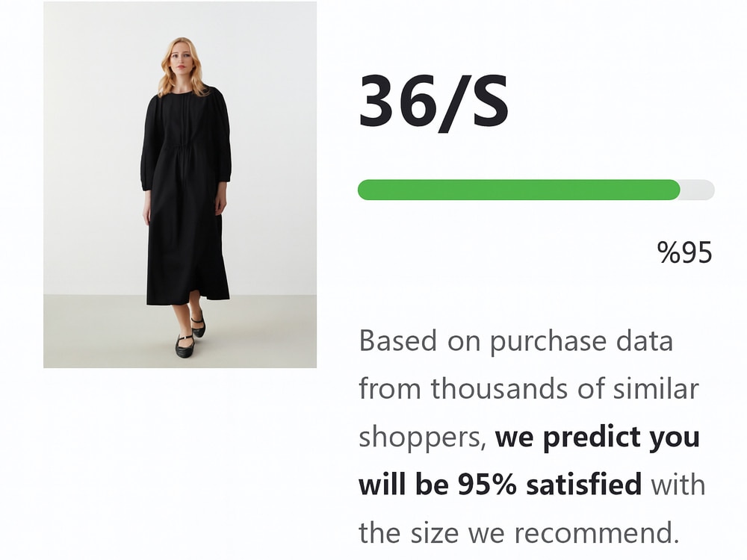Click the model's face in product photo
Screen dimensions: 747x560
click(179, 61)
